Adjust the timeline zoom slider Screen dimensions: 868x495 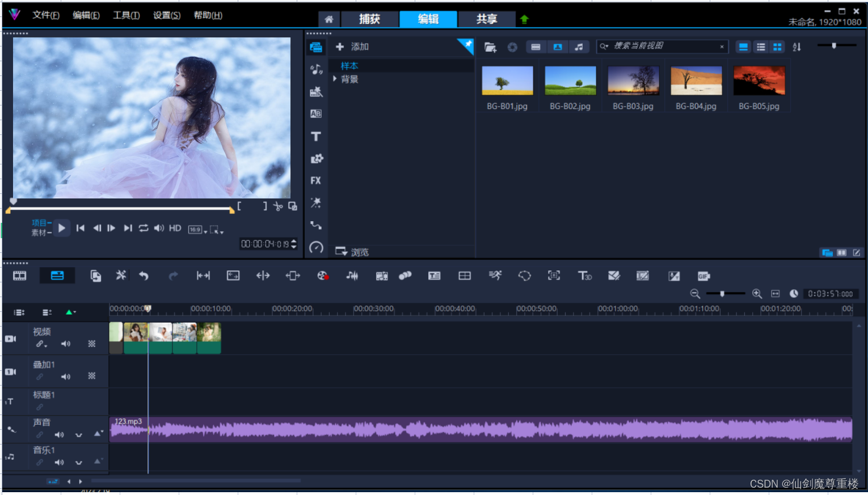726,294
